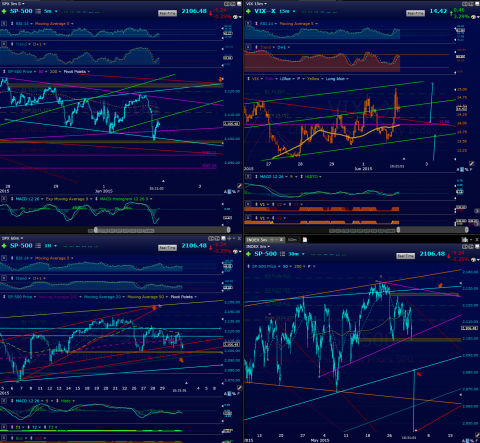Click the Real-Time button in VIX chart
The image size is (480, 443).
click(x=415, y=13)
